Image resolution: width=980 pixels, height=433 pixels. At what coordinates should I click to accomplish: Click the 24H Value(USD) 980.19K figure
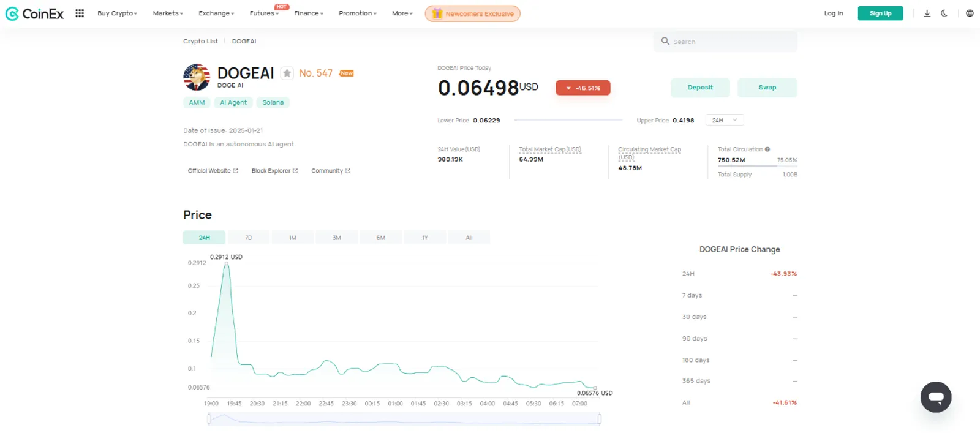click(450, 159)
